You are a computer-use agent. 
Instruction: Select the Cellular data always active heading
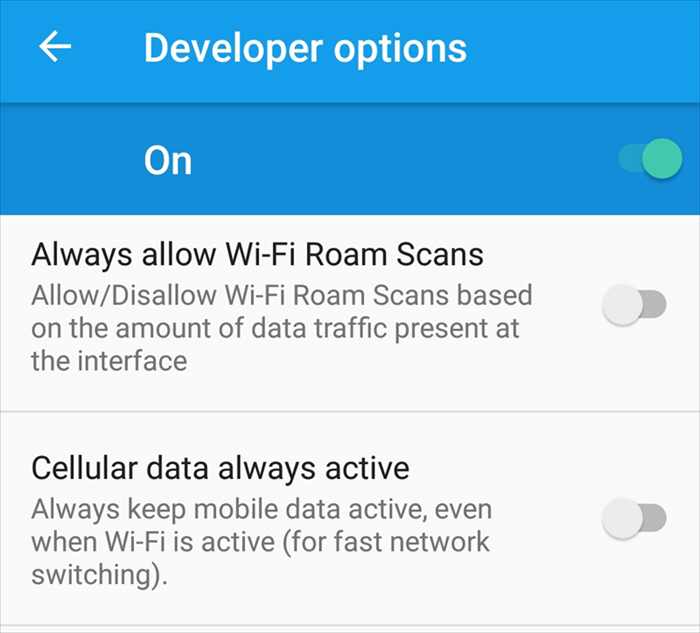(x=221, y=468)
